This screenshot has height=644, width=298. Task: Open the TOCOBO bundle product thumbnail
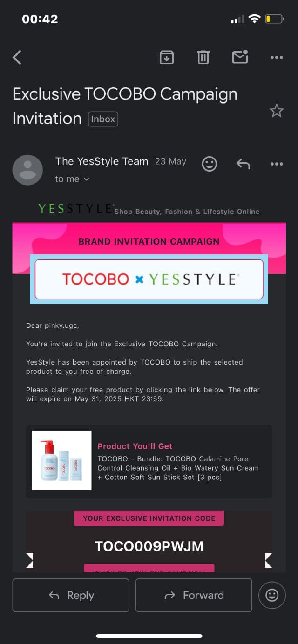pos(61,460)
